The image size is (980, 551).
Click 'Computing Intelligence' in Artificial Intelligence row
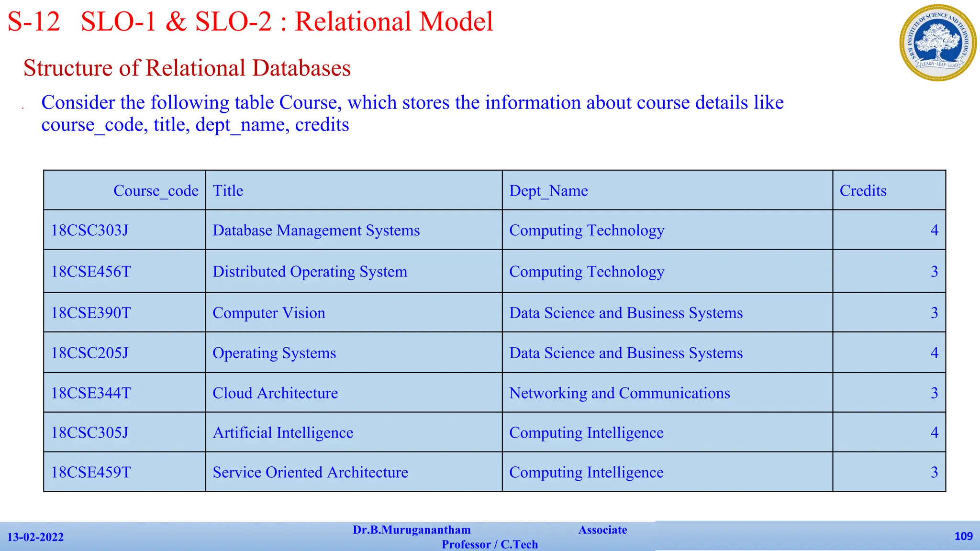tap(668, 432)
